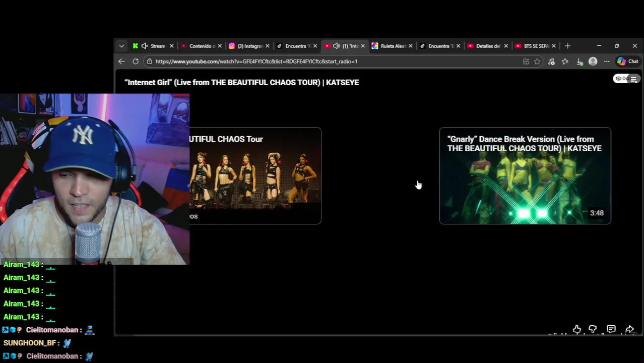This screenshot has height=363, width=644.
Task: Close the Ruleta Aleatoria tab
Action: click(410, 46)
